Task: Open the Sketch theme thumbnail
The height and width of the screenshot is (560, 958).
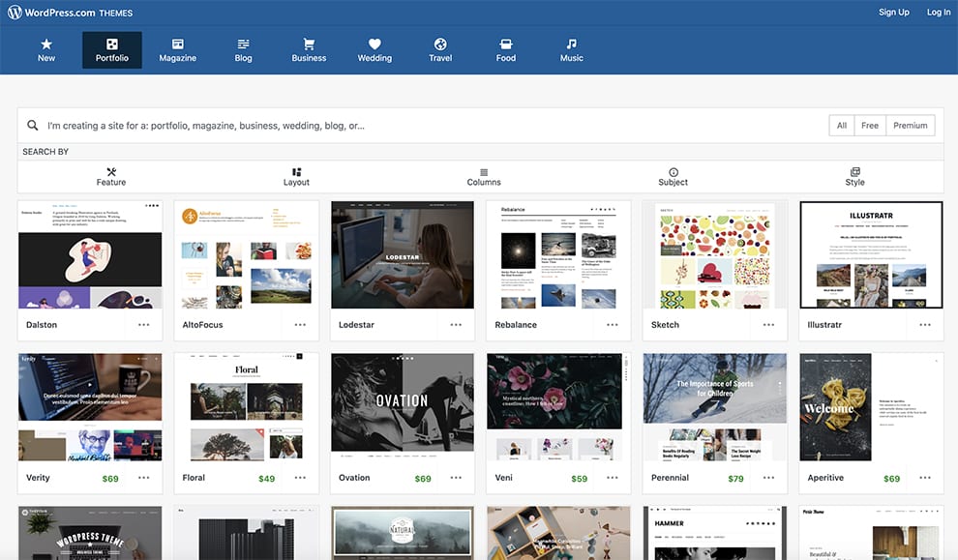Action: click(x=715, y=254)
